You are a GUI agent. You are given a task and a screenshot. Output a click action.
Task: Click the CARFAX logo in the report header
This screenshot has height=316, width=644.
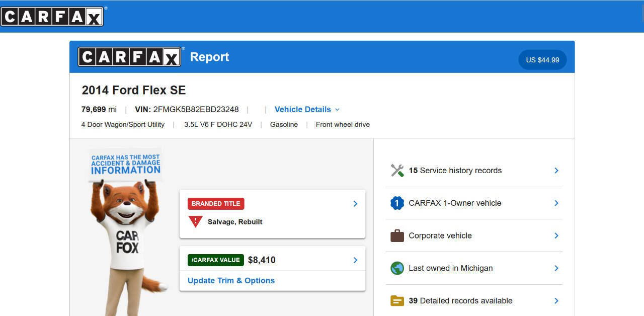(129, 56)
